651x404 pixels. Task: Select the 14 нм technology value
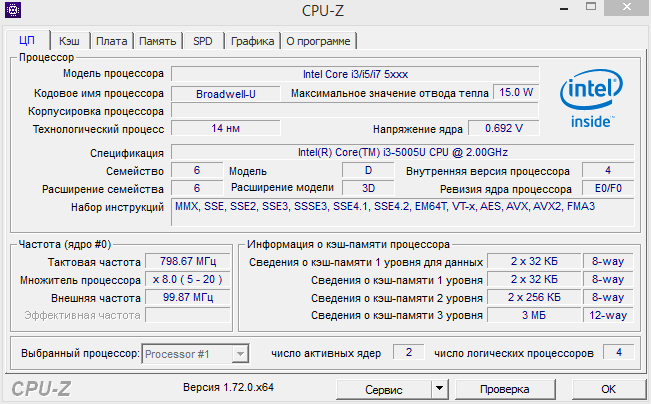[x=226, y=128]
